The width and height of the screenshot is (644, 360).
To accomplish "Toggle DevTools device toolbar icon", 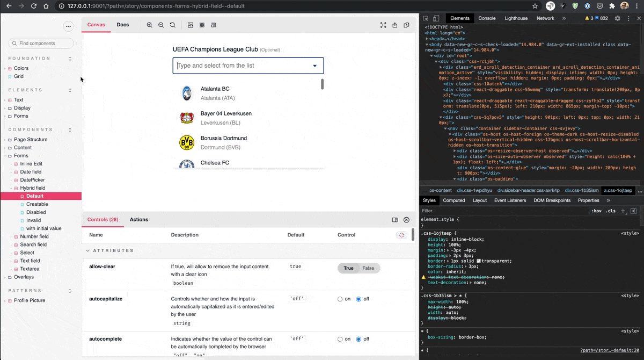I will pyautogui.click(x=436, y=18).
